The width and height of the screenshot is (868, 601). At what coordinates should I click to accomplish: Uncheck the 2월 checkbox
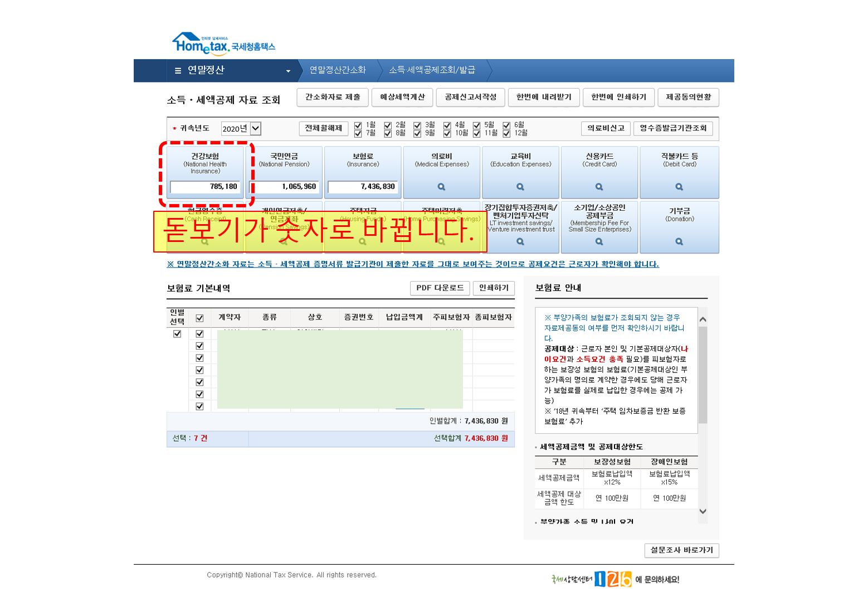pyautogui.click(x=388, y=125)
